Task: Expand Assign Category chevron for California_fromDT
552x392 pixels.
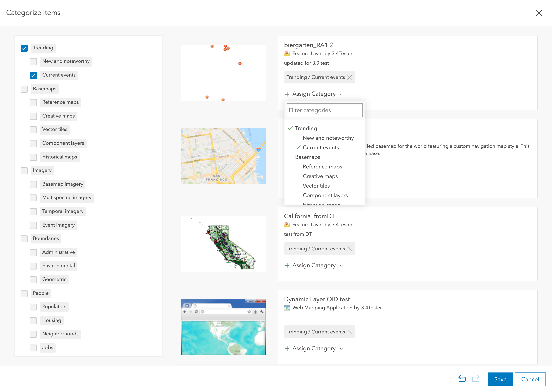Action: [341, 265]
